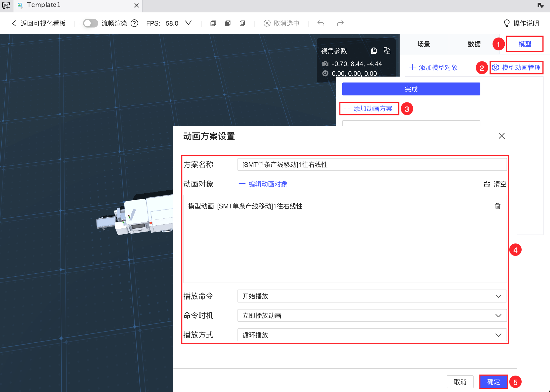Click the 确定 button

[493, 382]
